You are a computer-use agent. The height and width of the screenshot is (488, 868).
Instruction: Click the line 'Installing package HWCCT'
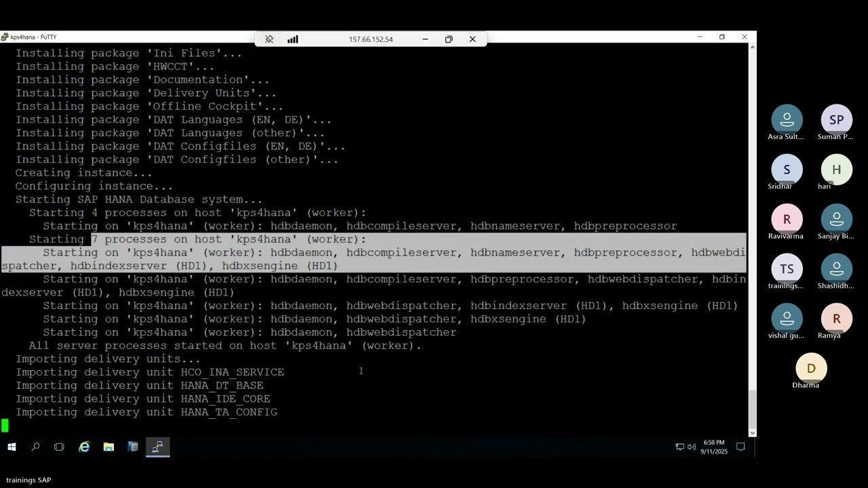point(115,66)
